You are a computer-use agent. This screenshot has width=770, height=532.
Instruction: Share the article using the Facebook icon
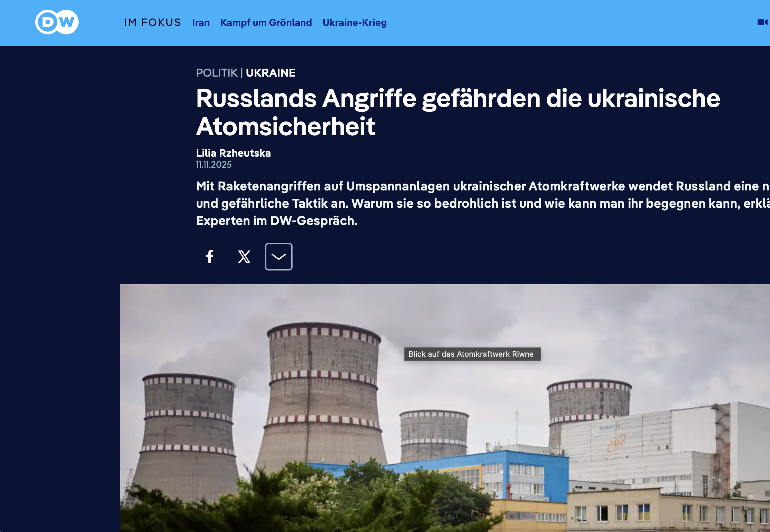pos(210,256)
